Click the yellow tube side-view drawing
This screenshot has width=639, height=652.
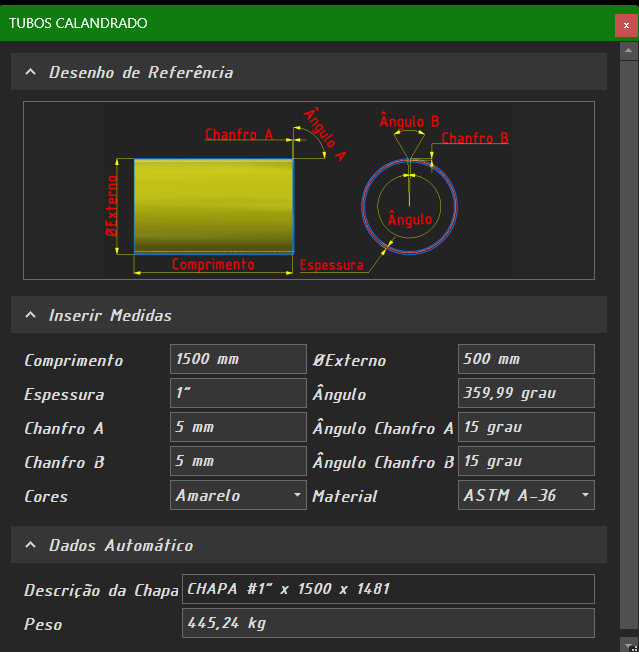click(x=213, y=205)
